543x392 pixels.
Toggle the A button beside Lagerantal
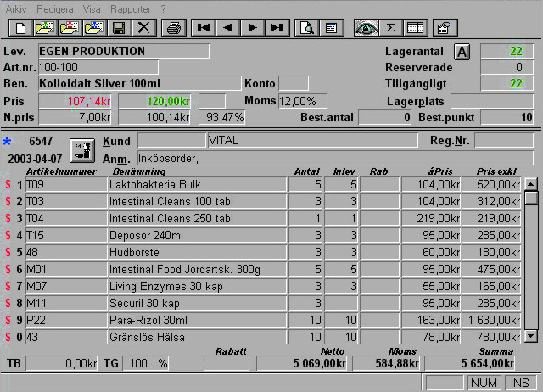(462, 52)
